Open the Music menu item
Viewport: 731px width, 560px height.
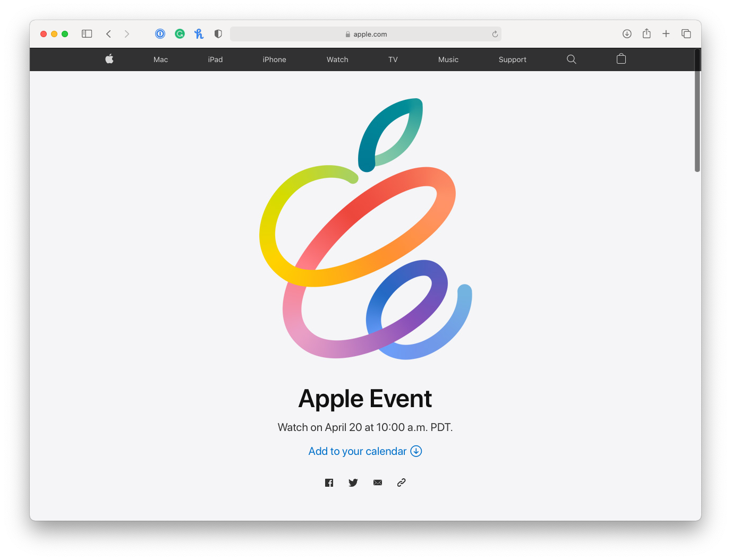(448, 59)
